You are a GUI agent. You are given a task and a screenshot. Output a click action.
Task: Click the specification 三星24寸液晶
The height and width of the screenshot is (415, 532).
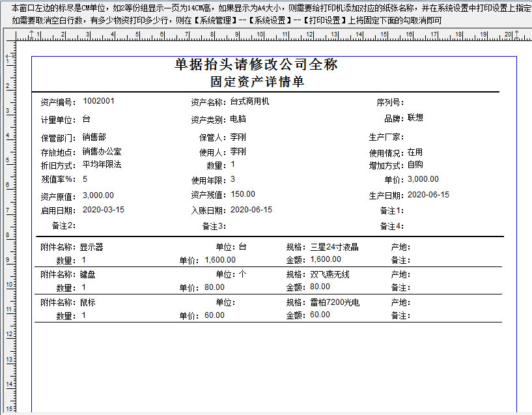pos(334,247)
